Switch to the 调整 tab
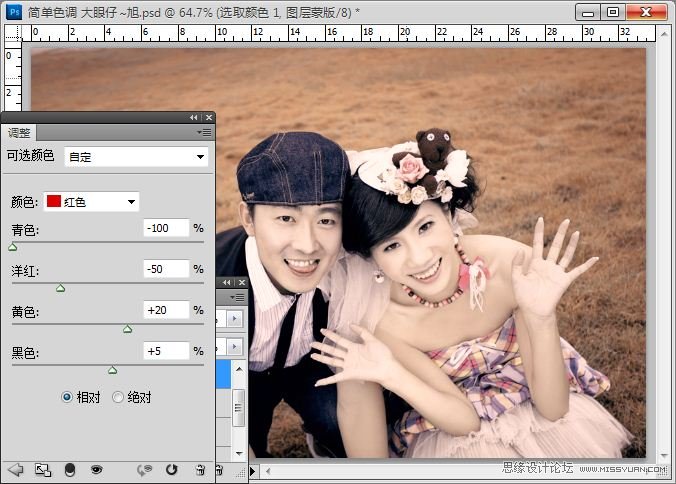676x484 pixels. pyautogui.click(x=19, y=133)
